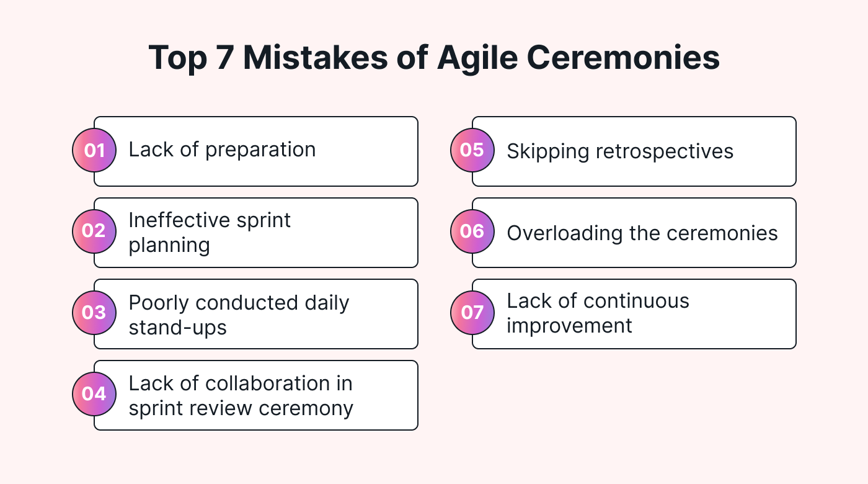Screen dimensions: 868x484
Task: Select the "Skipping retrospectives" text
Action: pyautogui.click(x=620, y=151)
